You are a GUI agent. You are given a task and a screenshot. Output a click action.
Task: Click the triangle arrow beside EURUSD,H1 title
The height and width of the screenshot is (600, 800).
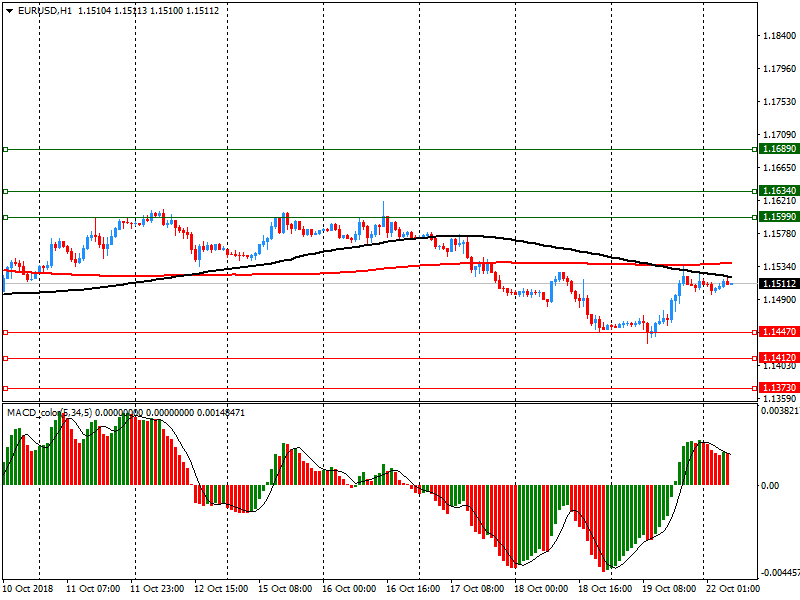click(x=8, y=10)
